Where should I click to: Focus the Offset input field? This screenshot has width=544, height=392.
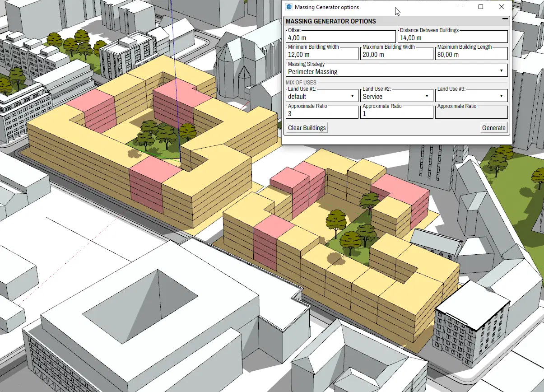pos(341,37)
